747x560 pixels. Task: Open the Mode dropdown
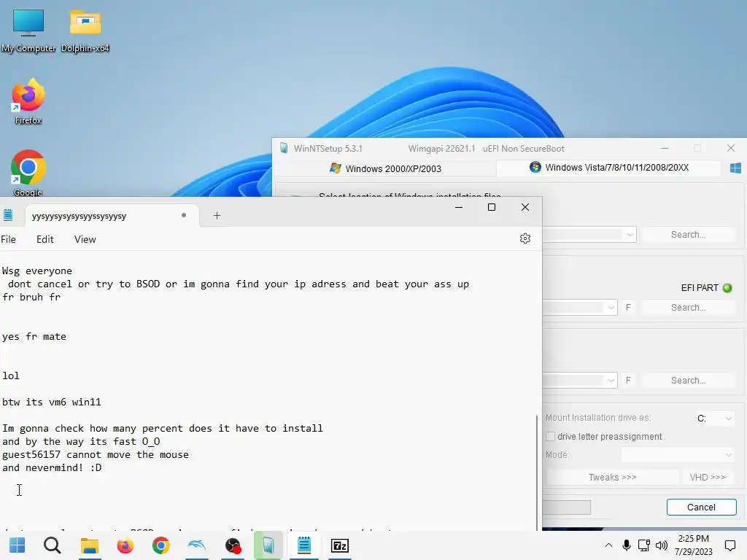[678, 455]
